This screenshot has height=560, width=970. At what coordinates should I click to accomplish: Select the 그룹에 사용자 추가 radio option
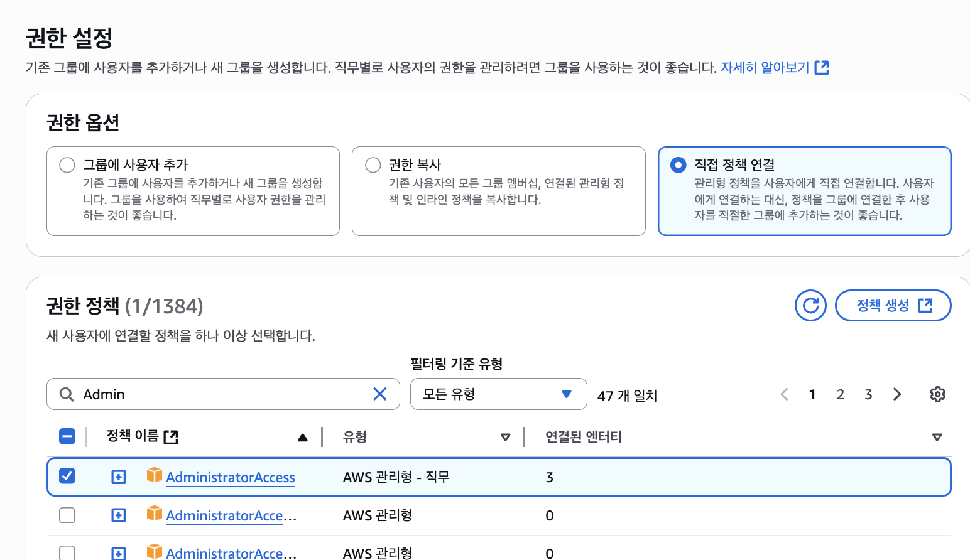click(x=67, y=165)
